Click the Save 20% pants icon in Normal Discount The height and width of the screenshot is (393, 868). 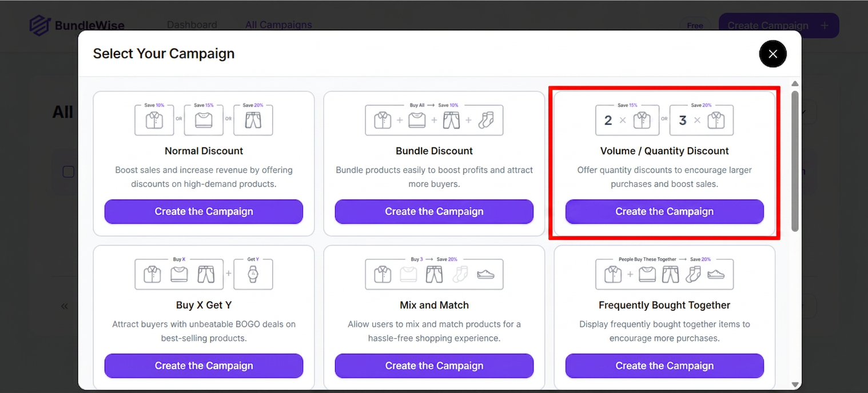tap(253, 119)
